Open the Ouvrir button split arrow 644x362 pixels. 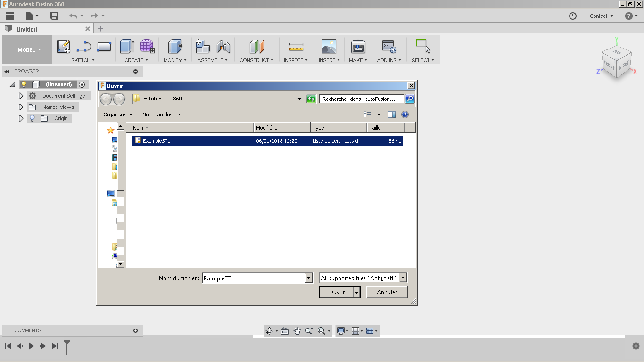click(x=357, y=292)
